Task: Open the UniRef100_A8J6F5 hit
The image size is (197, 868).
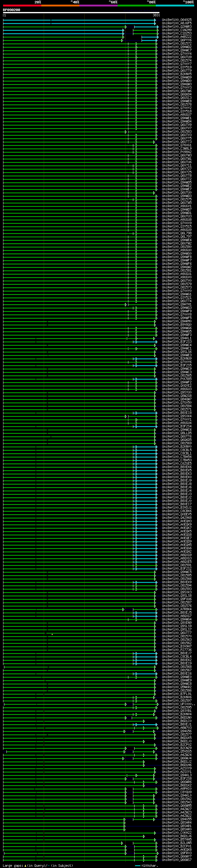Action: pos(177,23)
